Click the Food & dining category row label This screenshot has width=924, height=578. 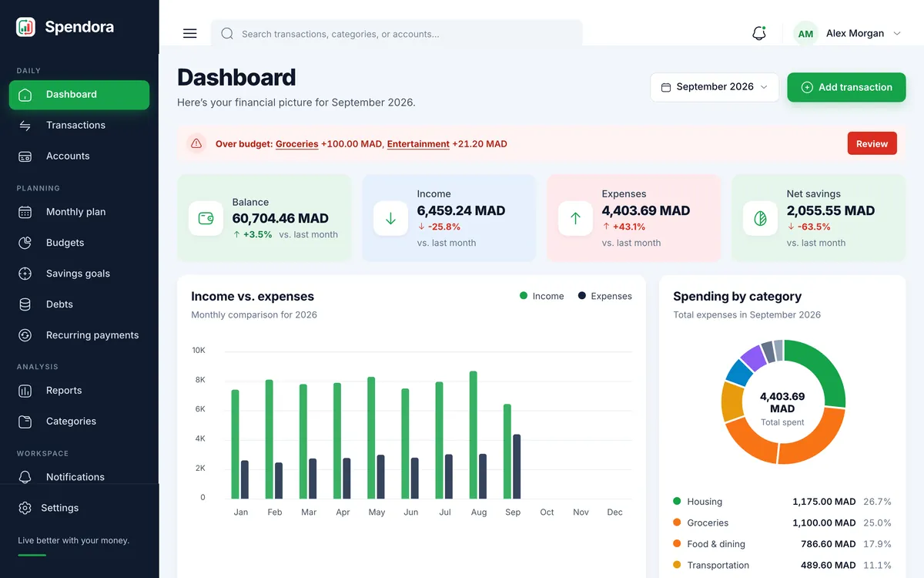[716, 544]
